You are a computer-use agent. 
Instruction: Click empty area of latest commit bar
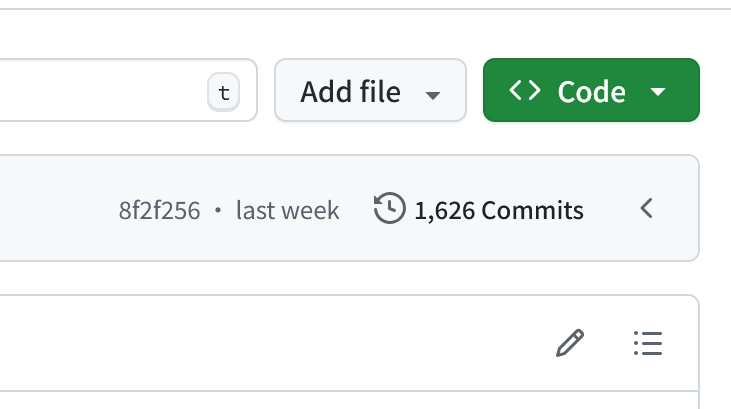pos(56,208)
